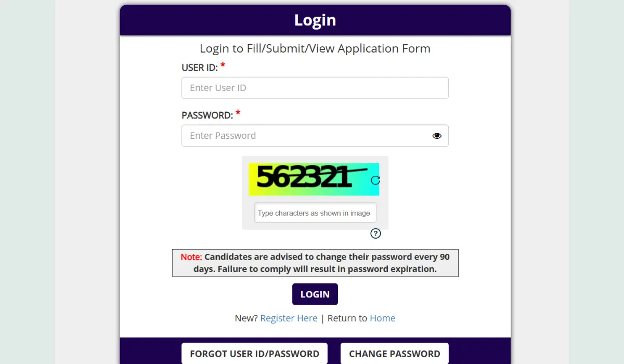Click the Enter User ID field
This screenshot has height=364, width=624.
(x=315, y=88)
